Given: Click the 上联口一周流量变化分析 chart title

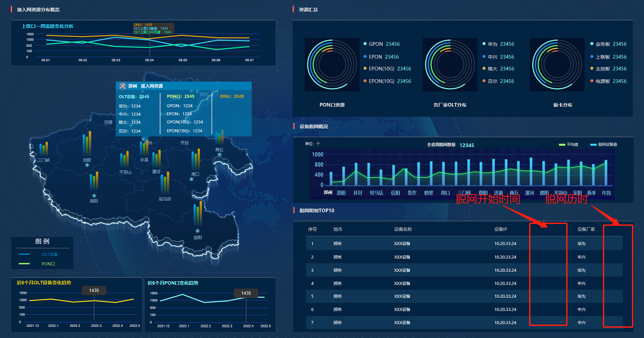Looking at the screenshot, I should point(47,26).
